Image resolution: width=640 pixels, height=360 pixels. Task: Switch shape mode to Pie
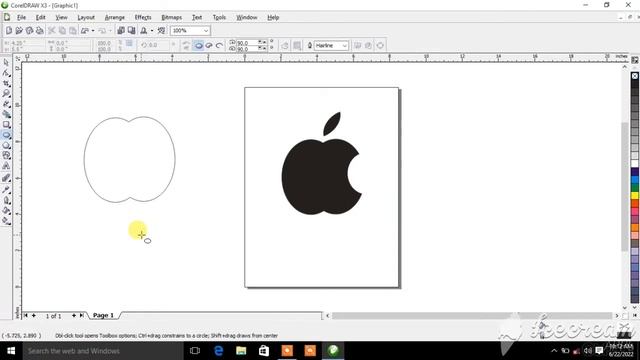[x=209, y=45]
